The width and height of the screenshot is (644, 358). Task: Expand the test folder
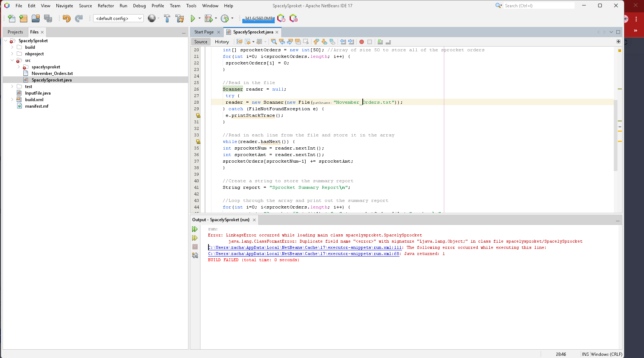(x=12, y=86)
